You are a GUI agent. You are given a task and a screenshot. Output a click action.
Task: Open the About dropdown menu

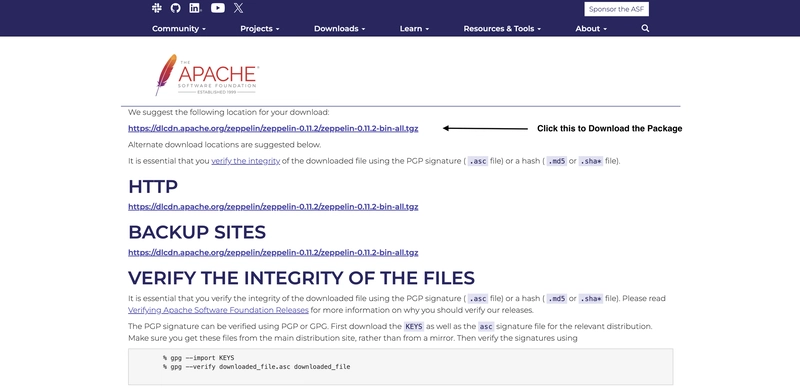coord(591,29)
